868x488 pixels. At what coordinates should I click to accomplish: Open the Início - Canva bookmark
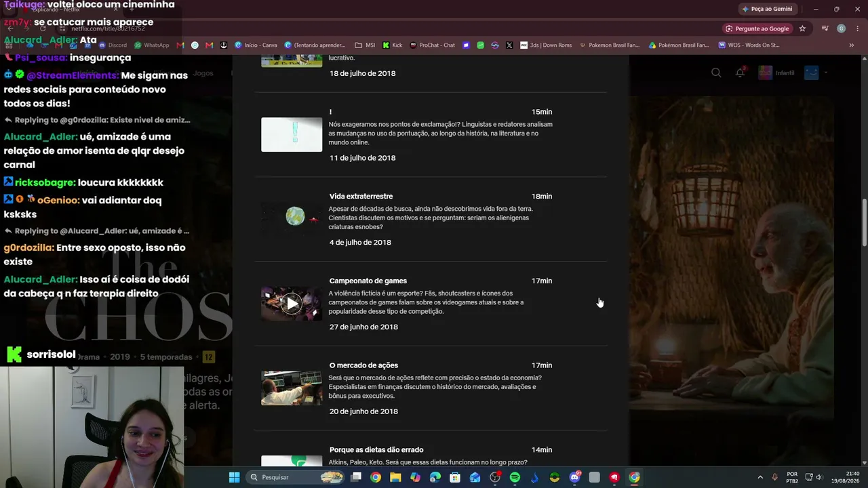[256, 45]
